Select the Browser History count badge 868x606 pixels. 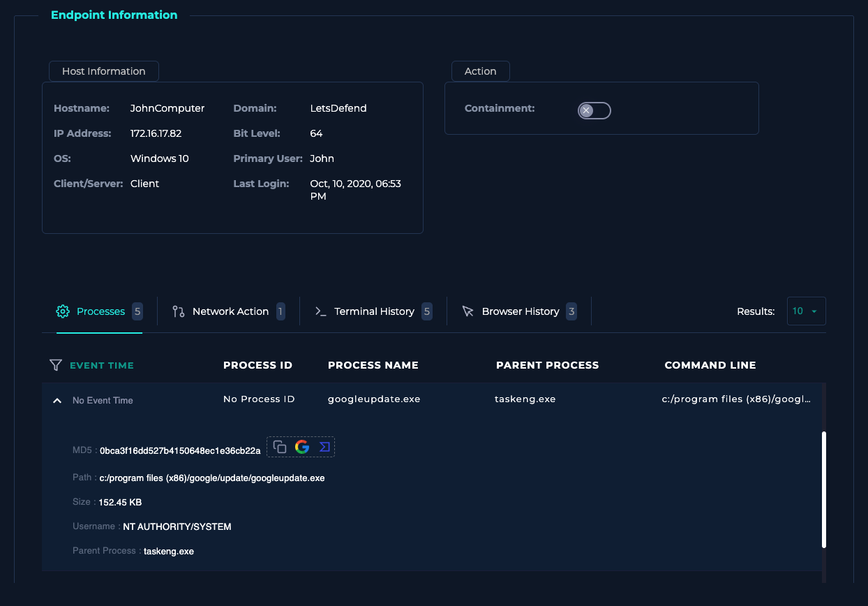571,311
